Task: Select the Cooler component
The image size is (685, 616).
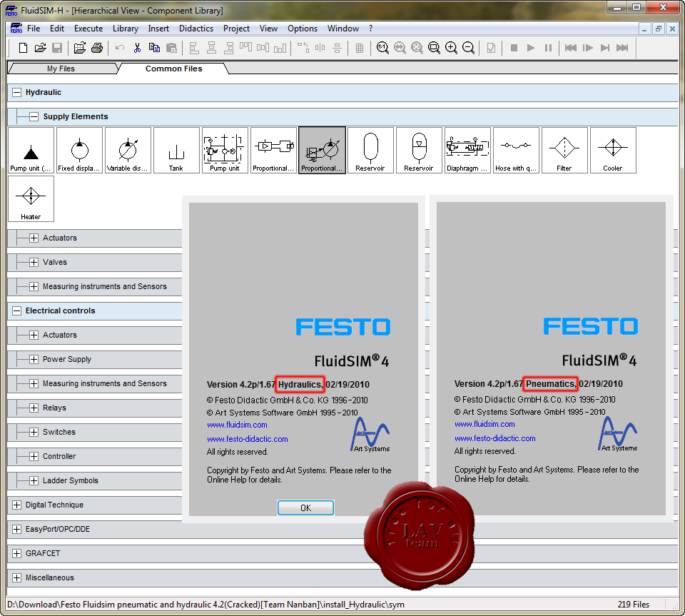Action: tap(613, 151)
